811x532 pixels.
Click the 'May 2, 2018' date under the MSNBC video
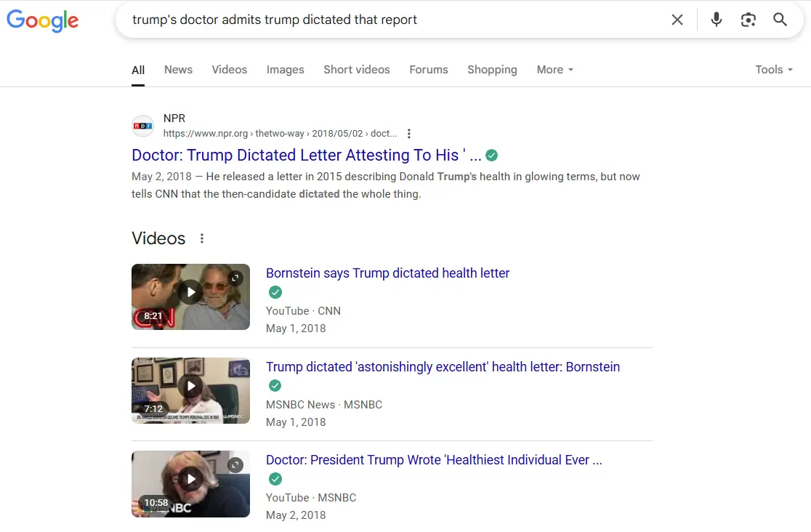click(296, 515)
